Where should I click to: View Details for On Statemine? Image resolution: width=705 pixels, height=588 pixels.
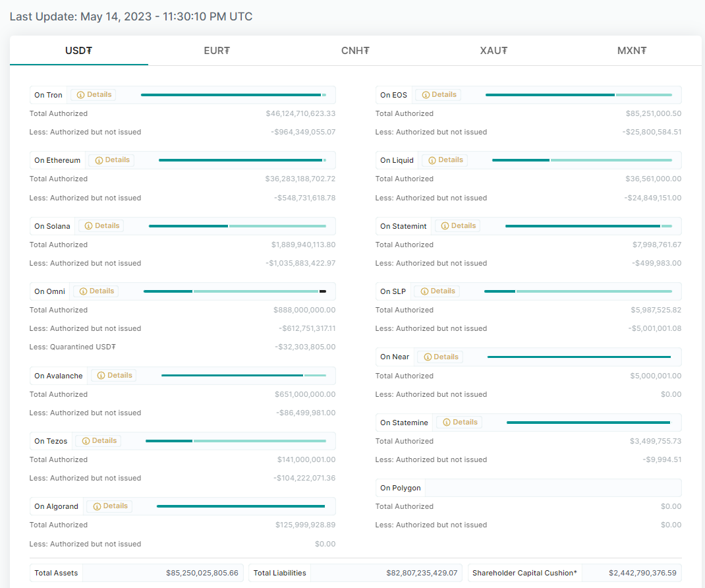click(459, 423)
